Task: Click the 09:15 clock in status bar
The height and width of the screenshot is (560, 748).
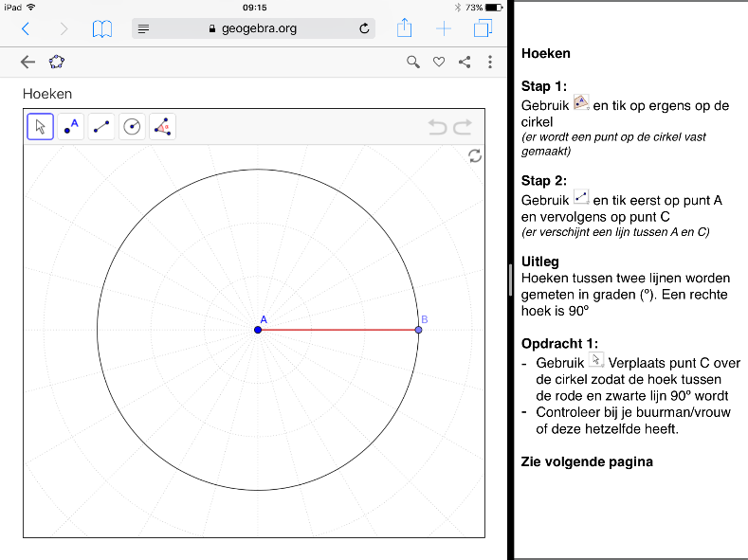Action: click(255, 8)
